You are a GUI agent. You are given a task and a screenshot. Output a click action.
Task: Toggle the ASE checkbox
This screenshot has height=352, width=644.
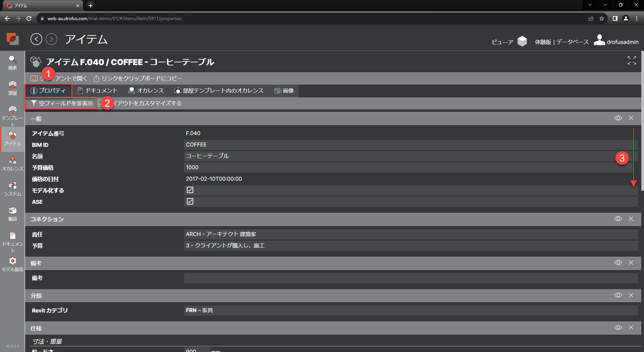[190, 201]
